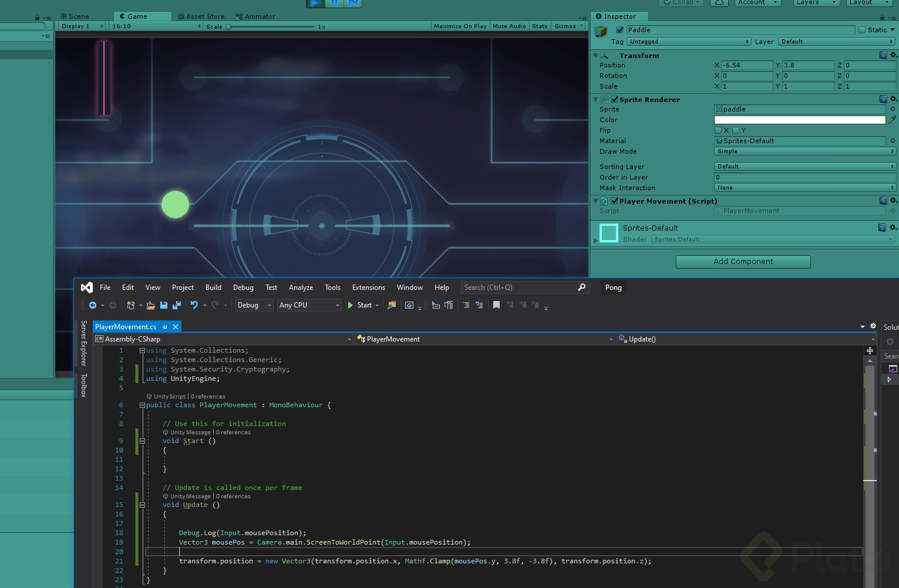The height and width of the screenshot is (588, 899).
Task: Increase line indent in the toolbar
Action: point(479,305)
